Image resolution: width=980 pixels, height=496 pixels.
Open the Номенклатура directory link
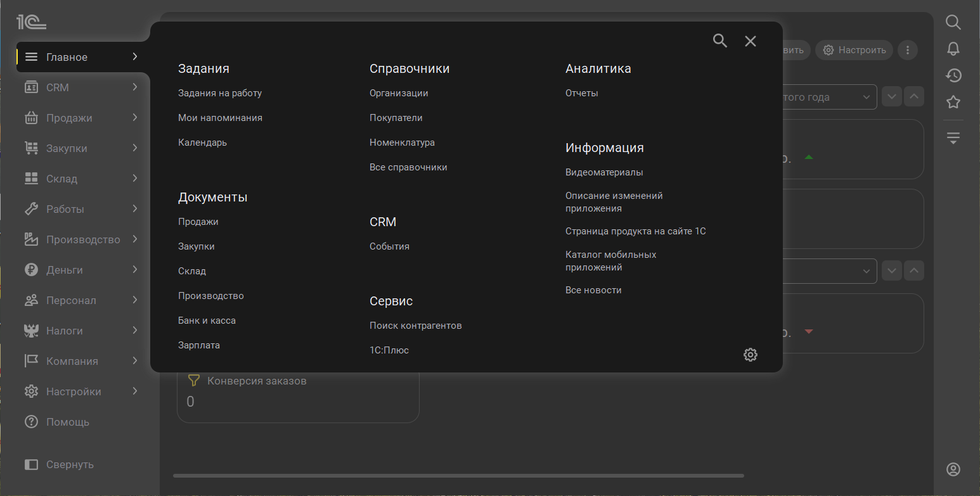402,143
